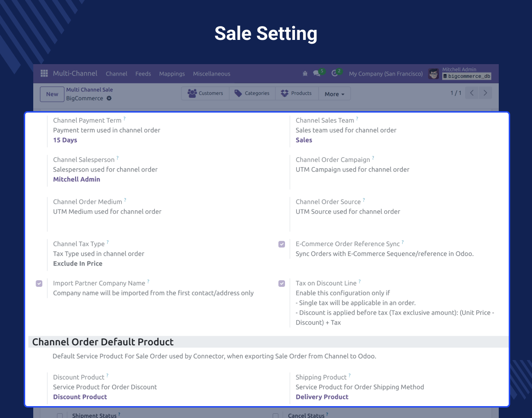Click the Channel Order Default Product heading

click(103, 342)
